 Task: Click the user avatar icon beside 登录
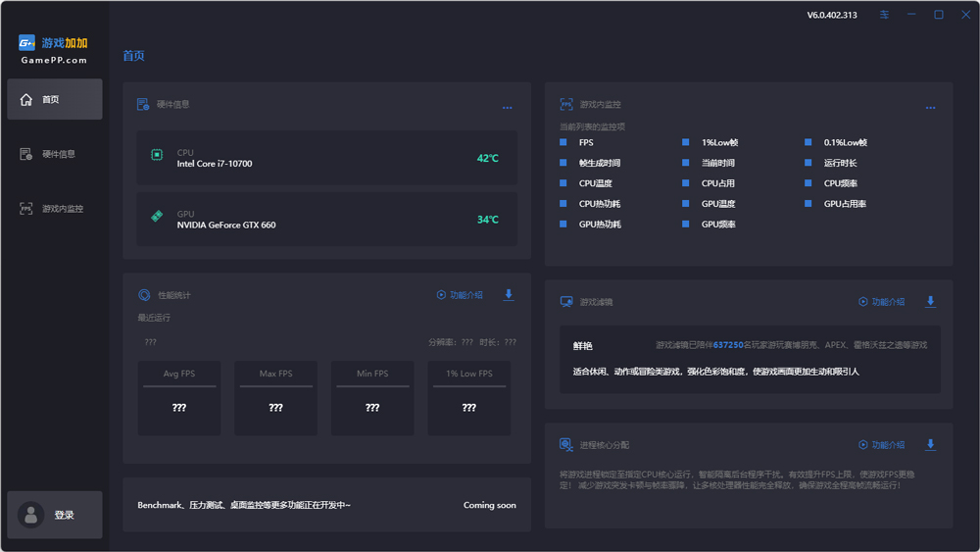tap(31, 515)
